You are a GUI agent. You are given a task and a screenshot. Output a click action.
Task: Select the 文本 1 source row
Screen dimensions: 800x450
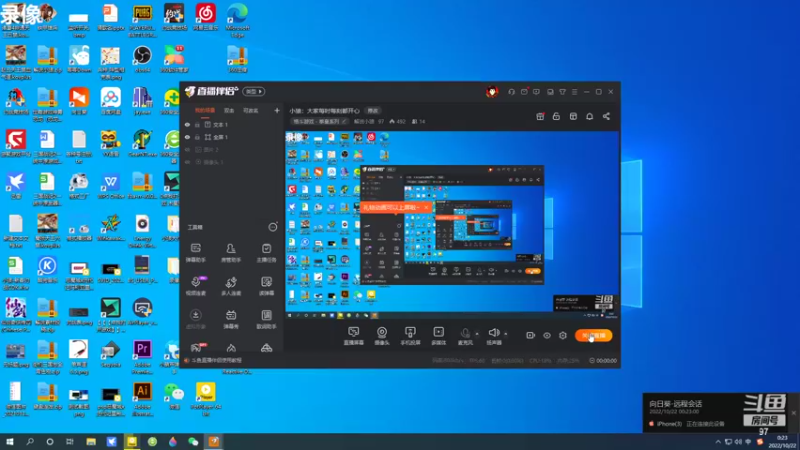point(232,124)
